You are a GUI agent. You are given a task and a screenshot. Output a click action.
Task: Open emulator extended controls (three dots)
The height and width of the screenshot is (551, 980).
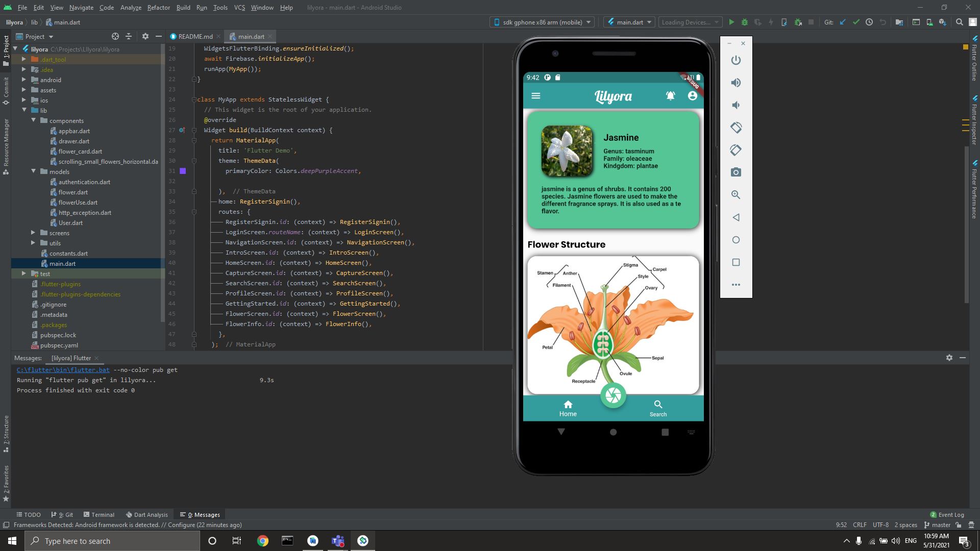[736, 285]
